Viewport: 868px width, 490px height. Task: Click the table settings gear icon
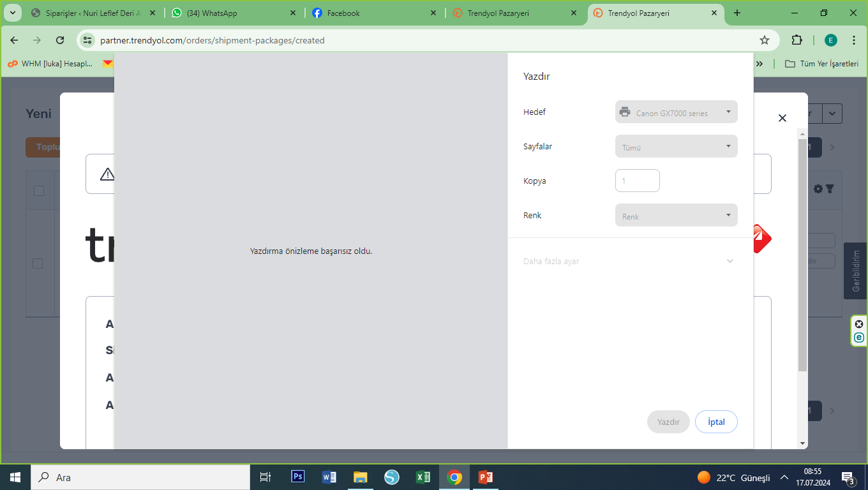pyautogui.click(x=818, y=189)
